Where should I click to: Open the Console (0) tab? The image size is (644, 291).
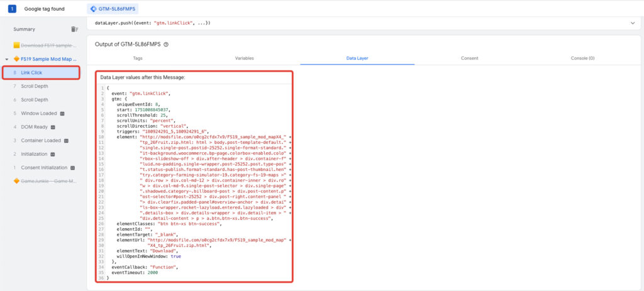[582, 58]
